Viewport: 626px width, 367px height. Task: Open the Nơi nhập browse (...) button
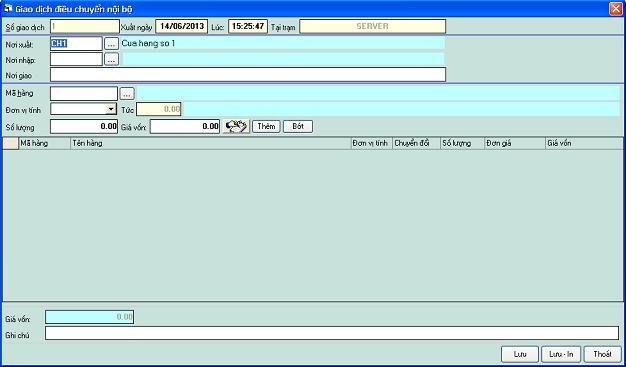[111, 60]
